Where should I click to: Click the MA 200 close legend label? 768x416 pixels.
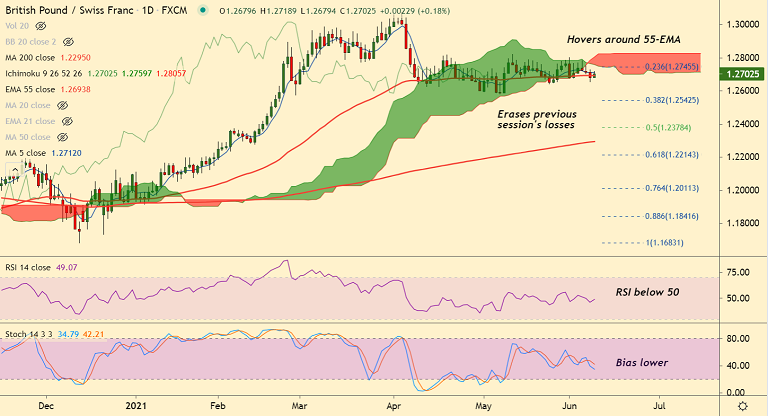30,57
